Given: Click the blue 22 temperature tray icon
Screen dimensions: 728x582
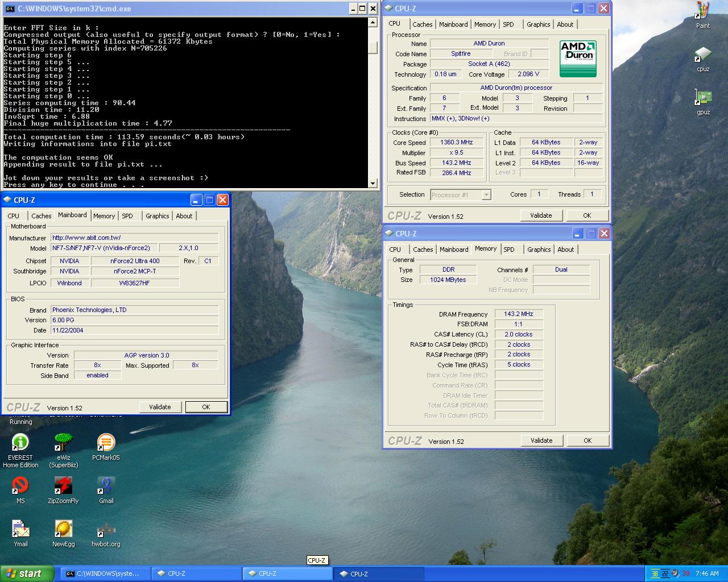Looking at the screenshot, I should [x=664, y=573].
